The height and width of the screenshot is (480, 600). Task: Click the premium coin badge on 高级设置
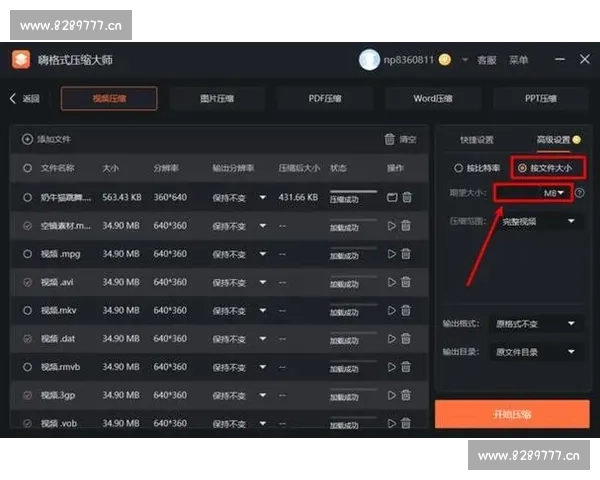pos(577,140)
